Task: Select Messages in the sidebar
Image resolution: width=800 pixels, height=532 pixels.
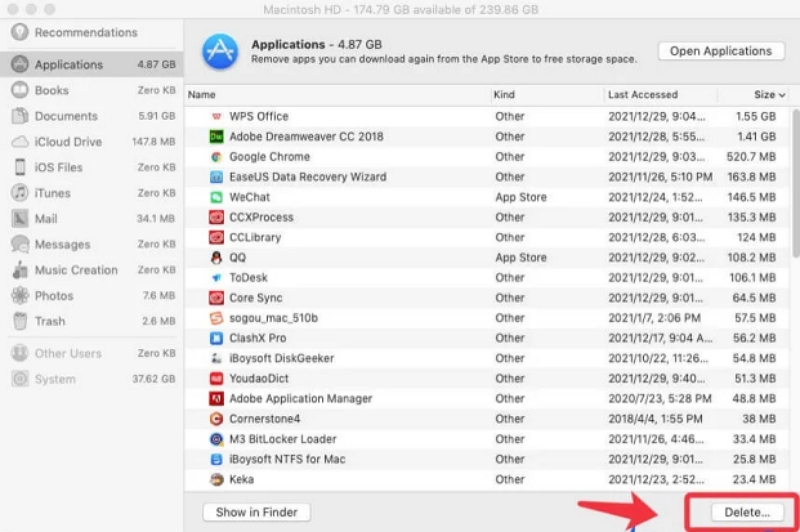Action: (x=92, y=244)
